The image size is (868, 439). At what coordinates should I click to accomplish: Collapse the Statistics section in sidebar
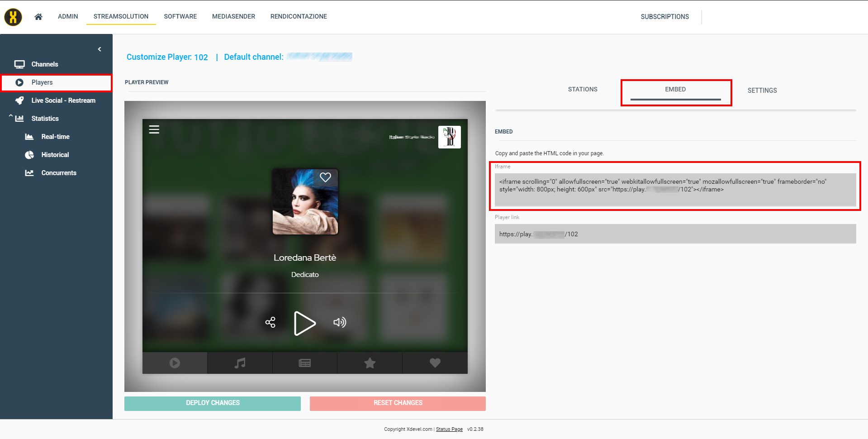coord(10,117)
